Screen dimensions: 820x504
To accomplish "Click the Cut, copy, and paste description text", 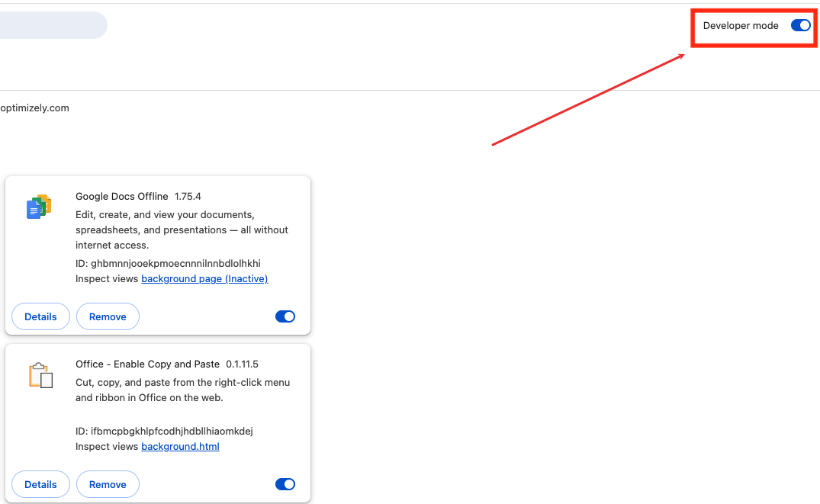I will click(x=182, y=390).
